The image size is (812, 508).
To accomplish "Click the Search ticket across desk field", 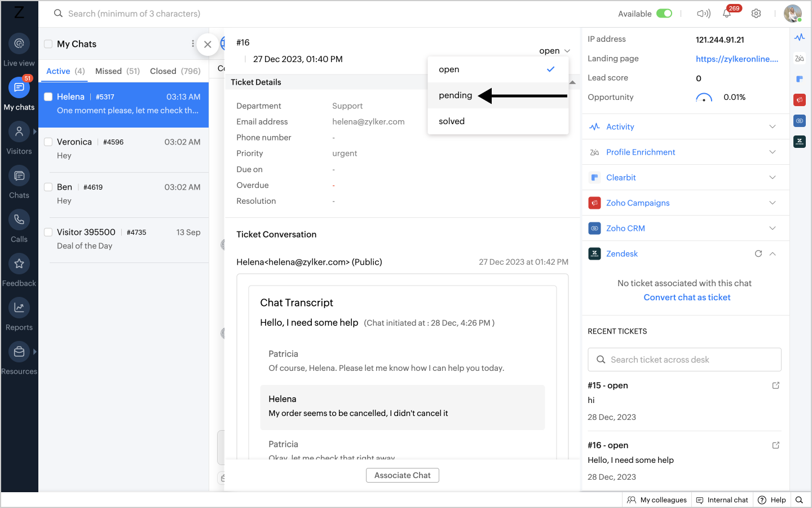I will tap(685, 360).
